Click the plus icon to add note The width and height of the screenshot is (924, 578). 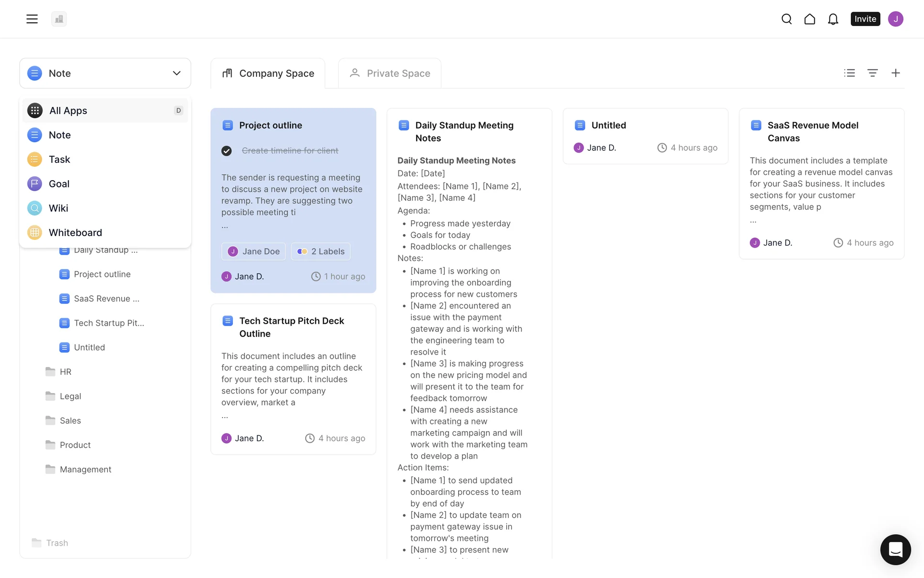coord(896,73)
